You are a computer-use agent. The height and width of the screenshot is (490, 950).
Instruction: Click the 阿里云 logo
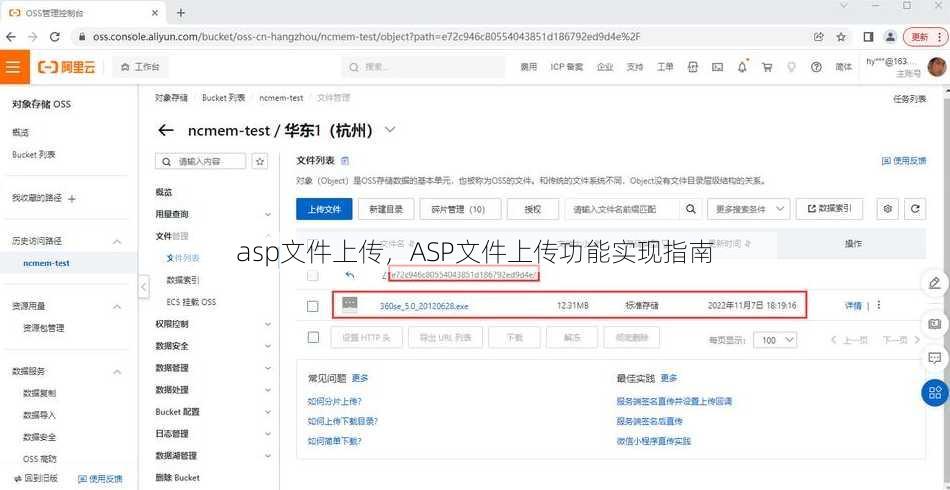click(x=67, y=67)
